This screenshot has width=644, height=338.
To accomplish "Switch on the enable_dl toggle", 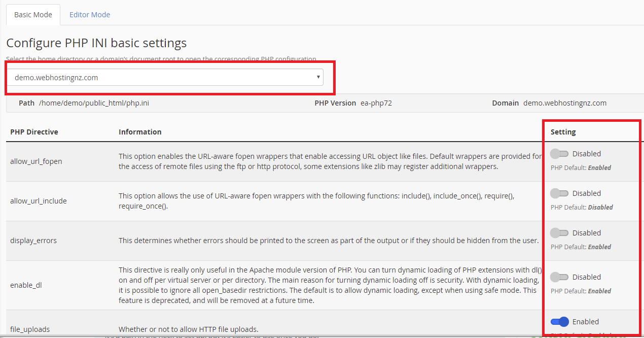I will pyautogui.click(x=559, y=277).
